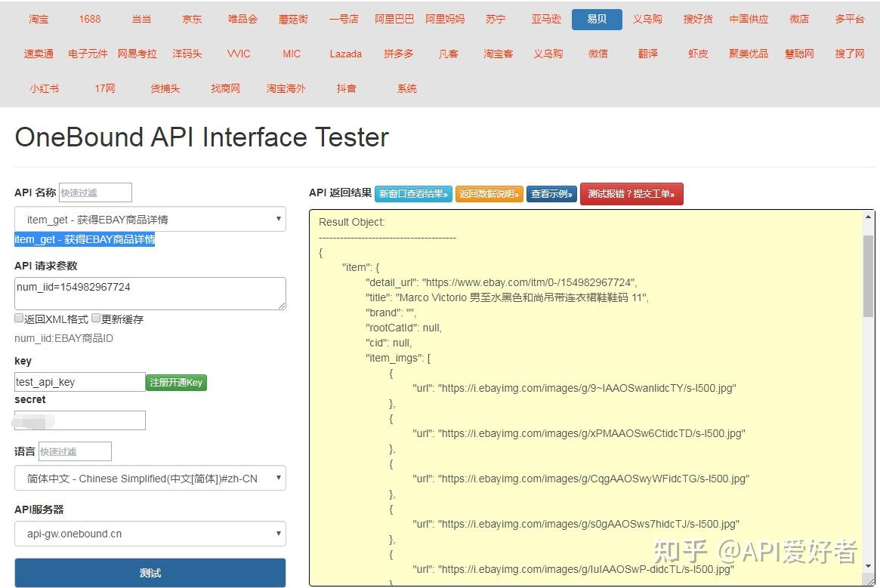Open the MIC tab
Viewport: 880px width, 588px height.
[x=292, y=54]
